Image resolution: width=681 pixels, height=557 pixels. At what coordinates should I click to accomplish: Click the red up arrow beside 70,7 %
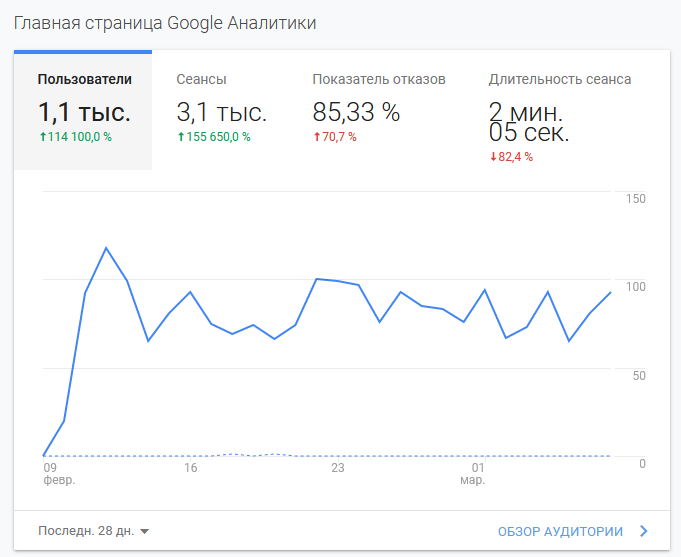coord(317,137)
